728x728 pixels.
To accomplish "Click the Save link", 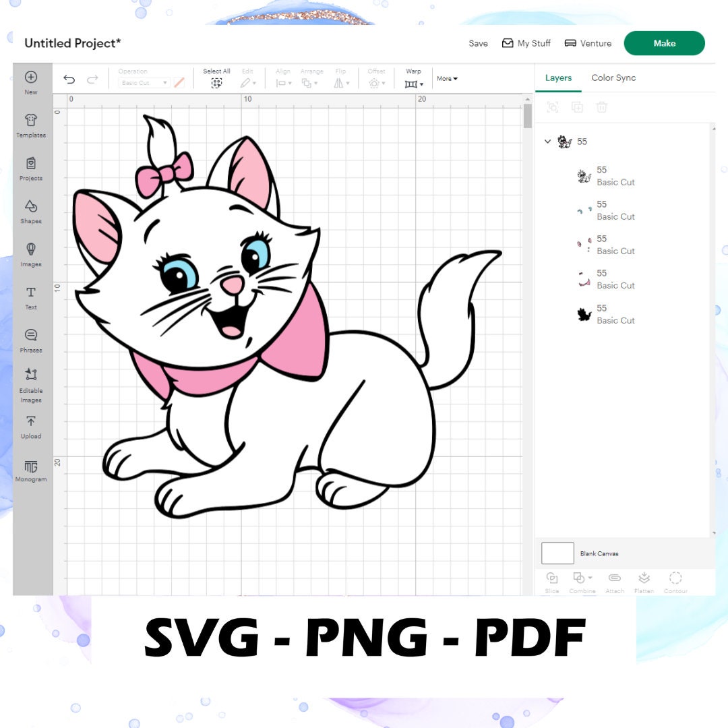I will [x=478, y=42].
